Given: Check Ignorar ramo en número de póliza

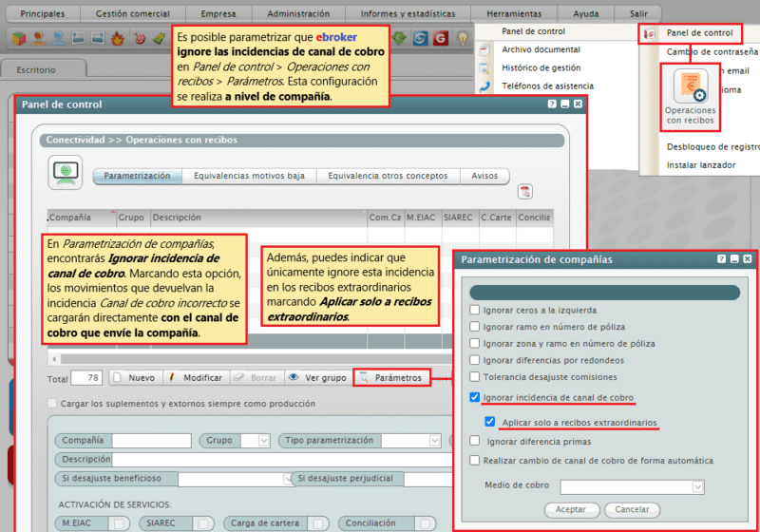Looking at the screenshot, I should pyautogui.click(x=474, y=327).
